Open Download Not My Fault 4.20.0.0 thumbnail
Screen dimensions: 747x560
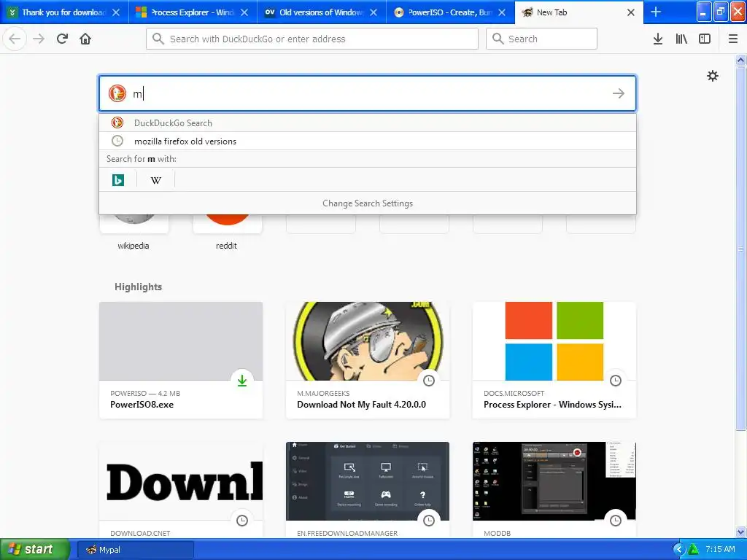(368, 341)
